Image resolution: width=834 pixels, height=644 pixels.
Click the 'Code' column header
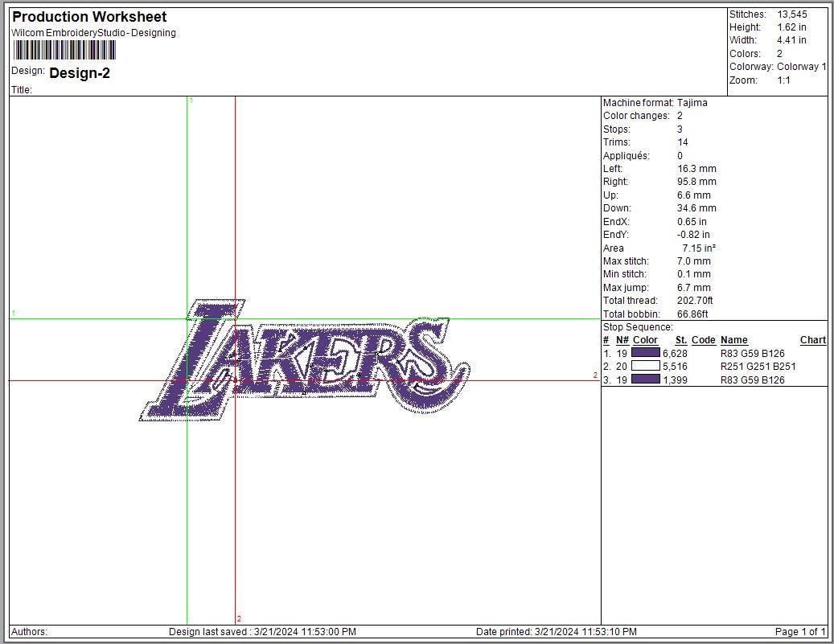(703, 340)
